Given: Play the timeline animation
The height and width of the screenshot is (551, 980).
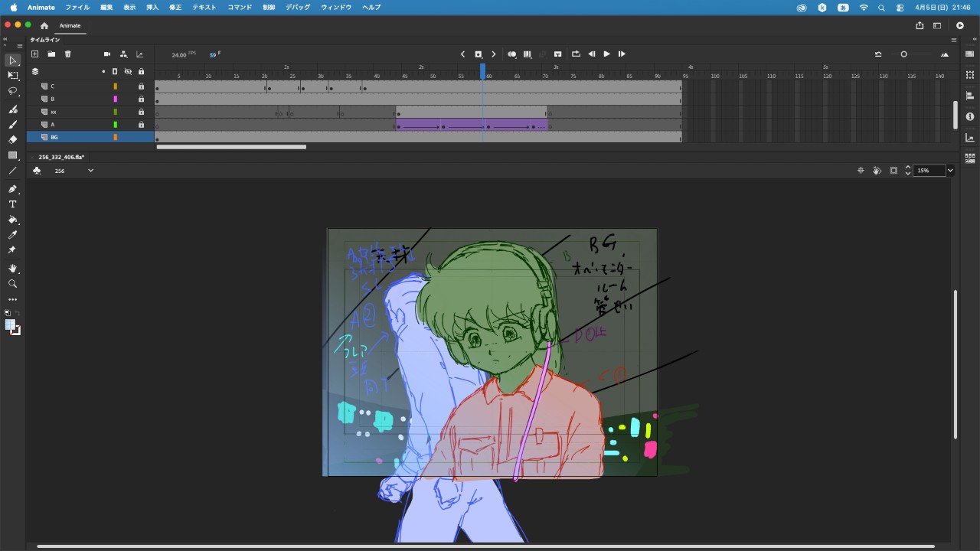Looking at the screenshot, I should pyautogui.click(x=607, y=54).
